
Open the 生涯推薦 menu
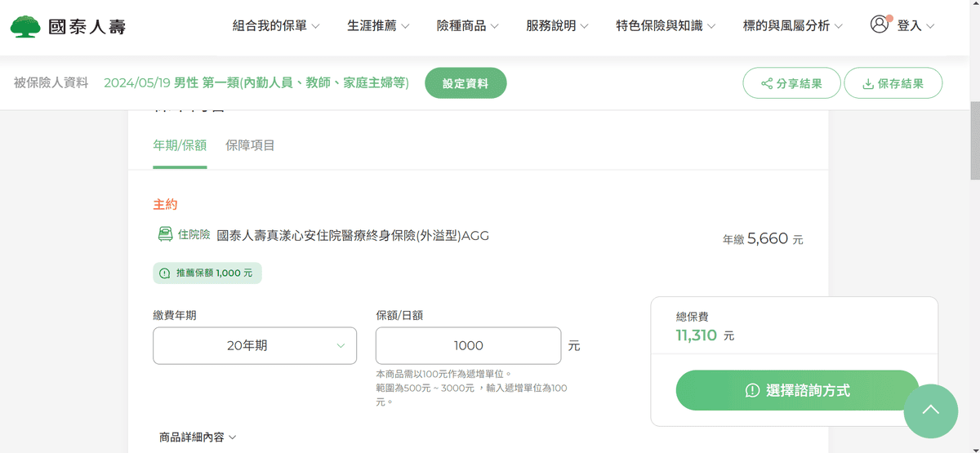click(x=378, y=25)
